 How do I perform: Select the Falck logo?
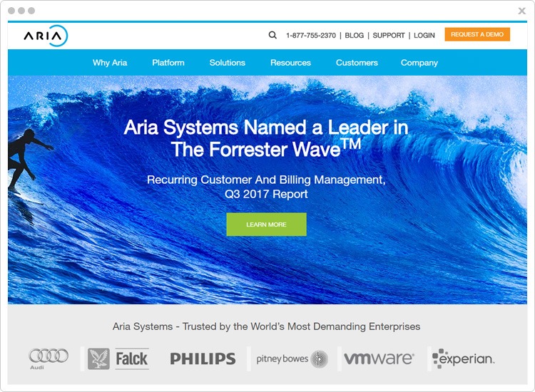pos(118,359)
